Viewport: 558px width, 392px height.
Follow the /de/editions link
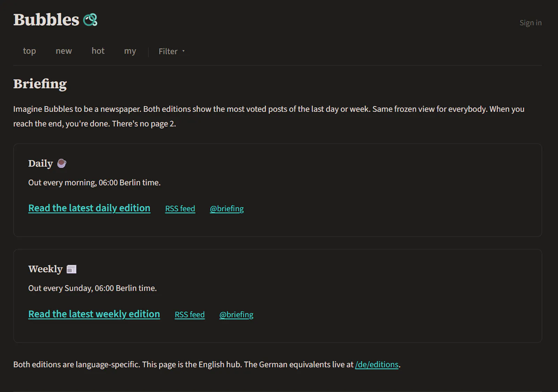click(377, 364)
